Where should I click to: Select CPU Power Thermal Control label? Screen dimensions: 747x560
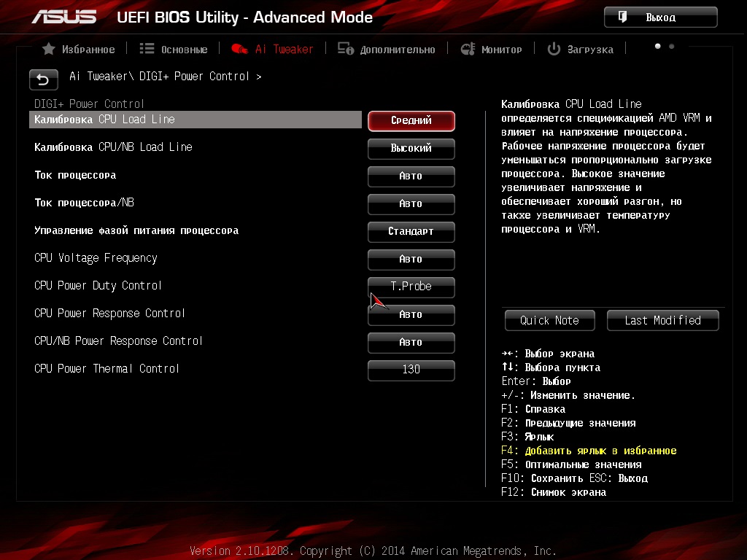(x=107, y=368)
